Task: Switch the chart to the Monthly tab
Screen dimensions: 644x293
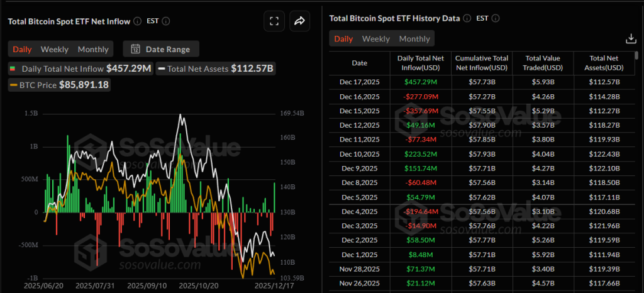Action: point(93,49)
